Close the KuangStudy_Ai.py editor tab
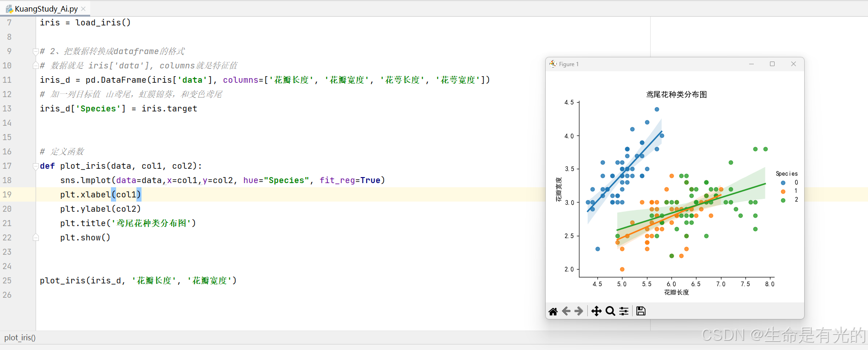This screenshot has height=350, width=868. pyautogui.click(x=83, y=9)
